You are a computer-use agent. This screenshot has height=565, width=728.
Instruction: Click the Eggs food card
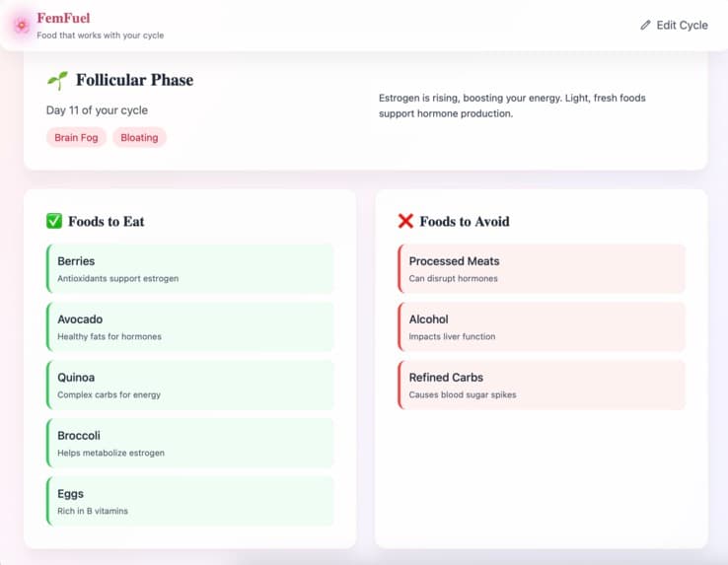coord(190,501)
